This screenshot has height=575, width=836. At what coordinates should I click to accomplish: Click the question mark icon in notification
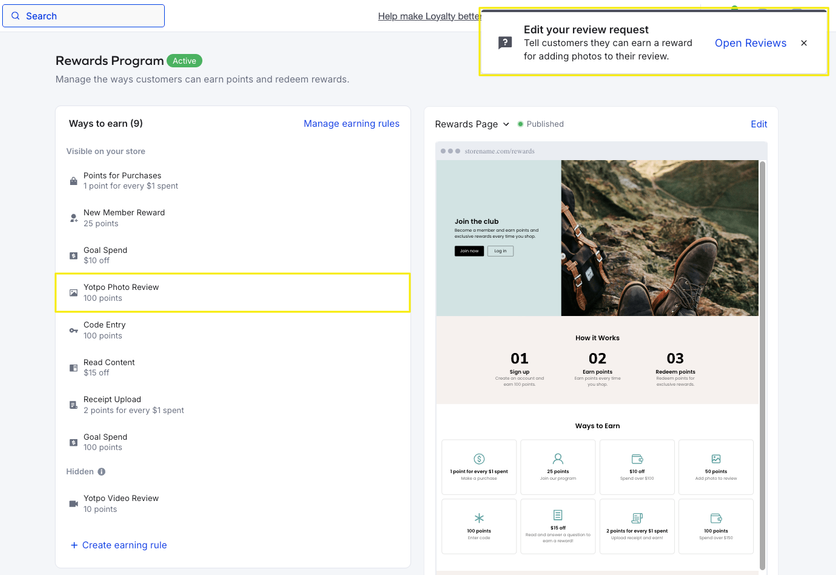coord(505,43)
